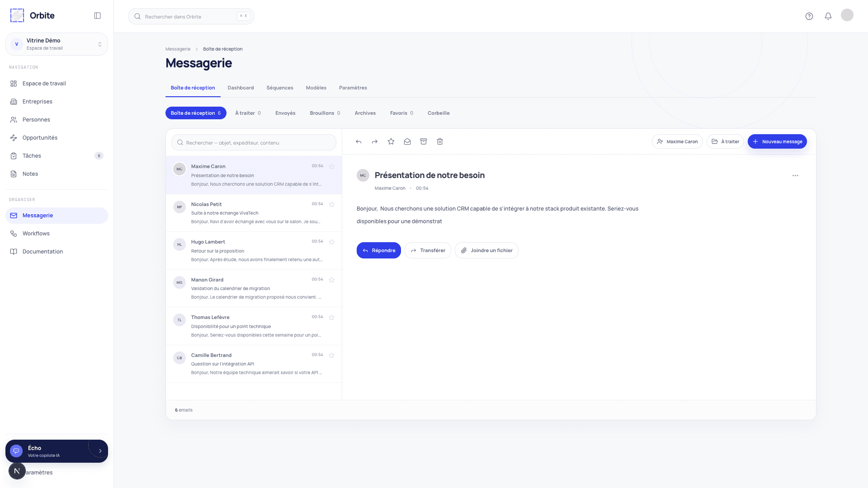Click the Nouveau message button
Screen dimensions: 868x488
777,141
